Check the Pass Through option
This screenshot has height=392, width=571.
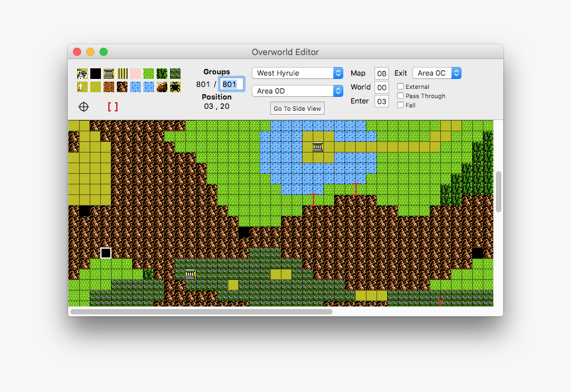click(399, 96)
